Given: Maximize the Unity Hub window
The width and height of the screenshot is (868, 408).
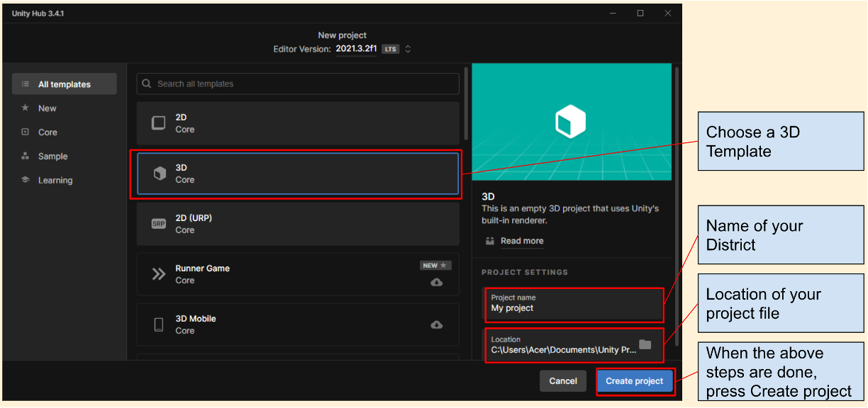Looking at the screenshot, I should coord(640,13).
